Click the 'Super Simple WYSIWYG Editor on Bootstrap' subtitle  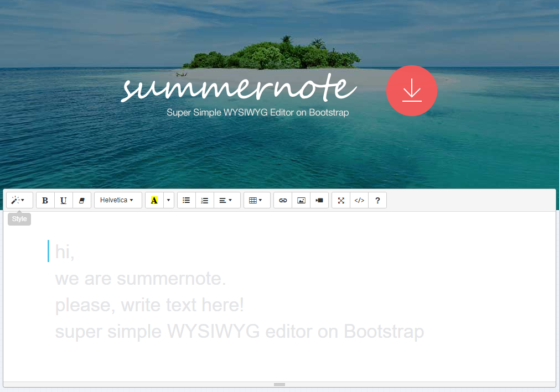click(258, 112)
